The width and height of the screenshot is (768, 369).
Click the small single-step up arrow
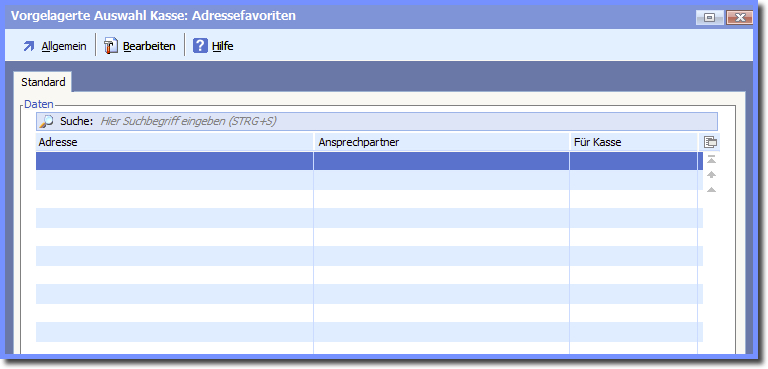712,190
